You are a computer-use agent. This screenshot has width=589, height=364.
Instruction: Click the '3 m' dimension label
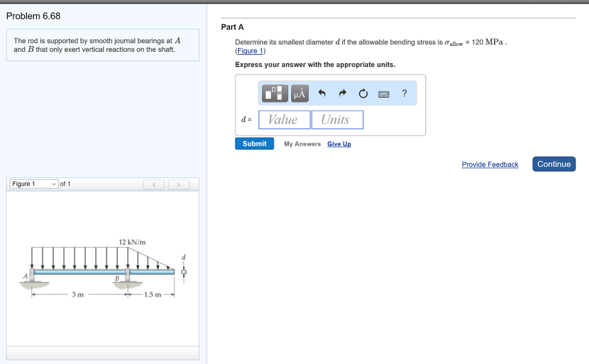tap(78, 294)
